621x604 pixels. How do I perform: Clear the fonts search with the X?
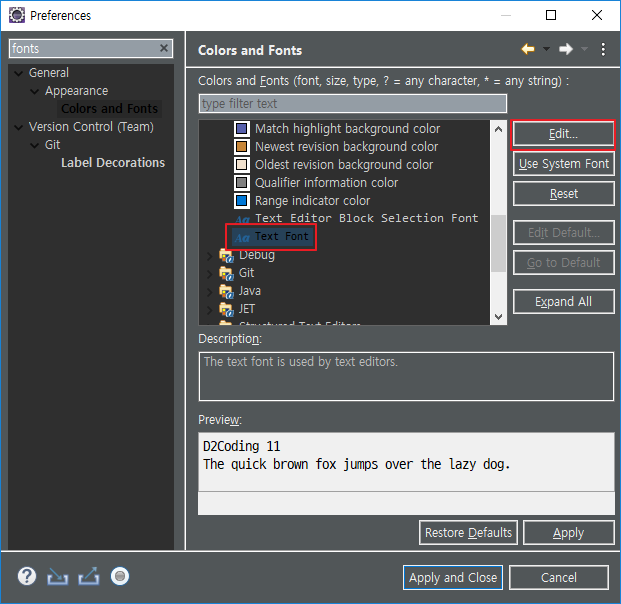pyautogui.click(x=164, y=48)
